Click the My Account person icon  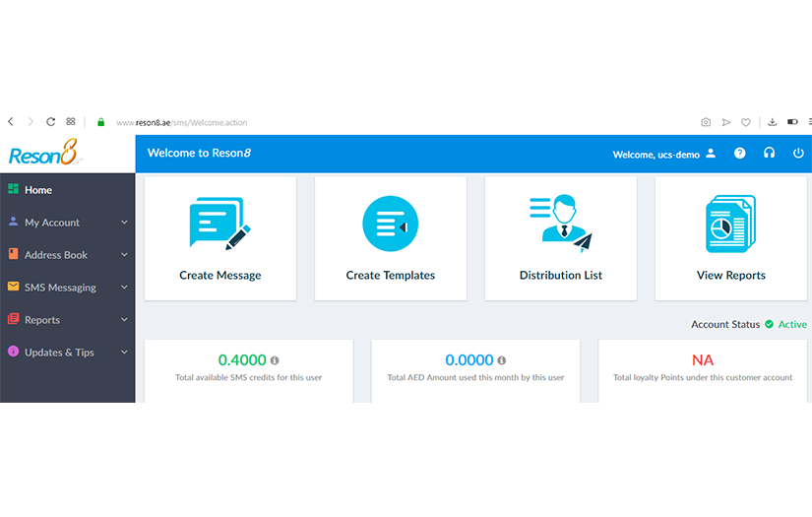[x=14, y=222]
